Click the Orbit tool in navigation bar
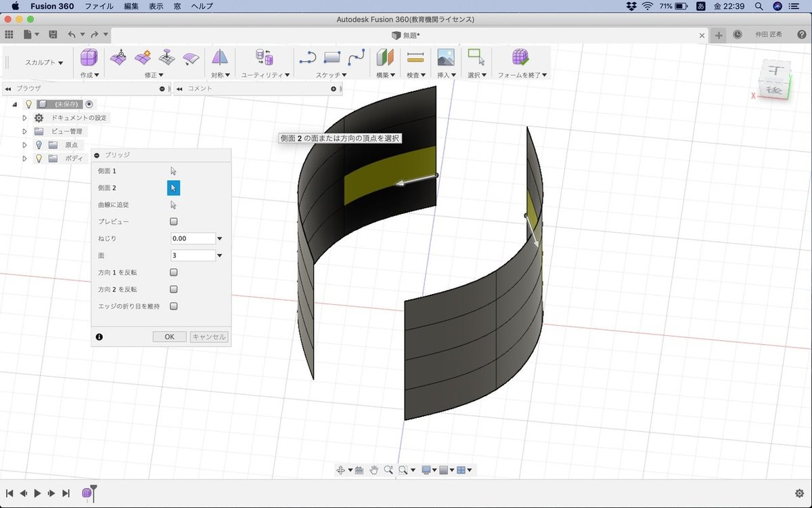 (341, 470)
